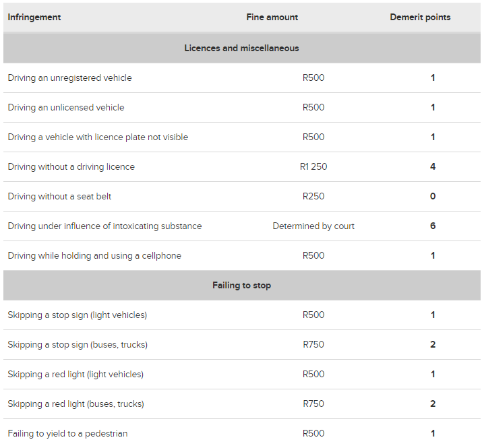Click the R250 fine amount
Viewport: 484px width, 448px height.
[x=313, y=196]
